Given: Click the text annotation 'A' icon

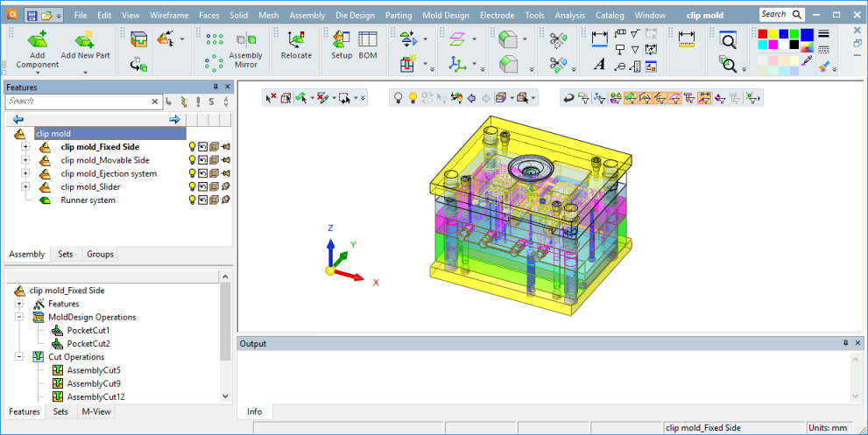Looking at the screenshot, I should tap(599, 64).
